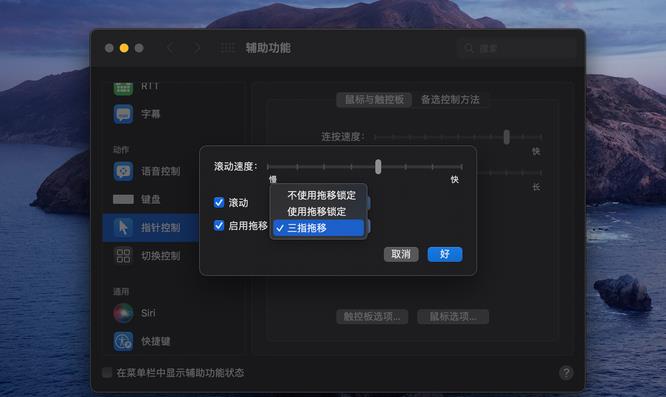Minimize window with the yellow button
The height and width of the screenshot is (397, 666).
[x=124, y=48]
